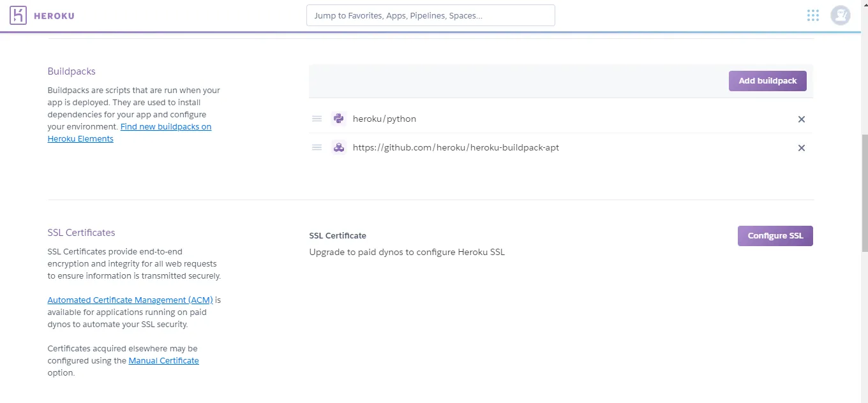
Task: Select the heroku-buildpack-apt GitHub URL text
Action: coord(456,147)
